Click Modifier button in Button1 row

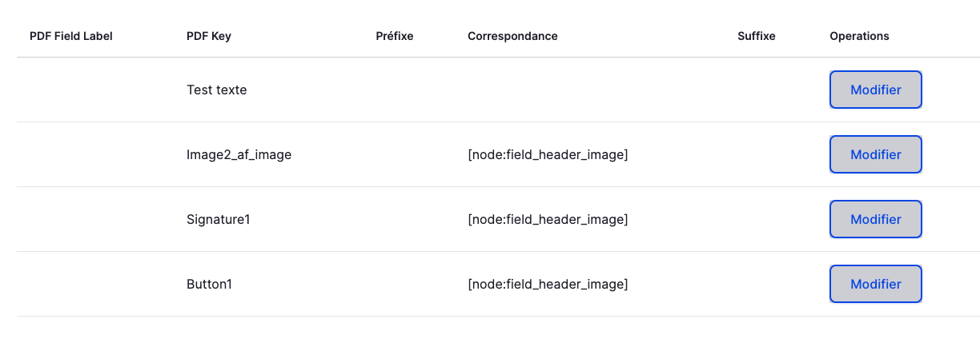pos(875,284)
